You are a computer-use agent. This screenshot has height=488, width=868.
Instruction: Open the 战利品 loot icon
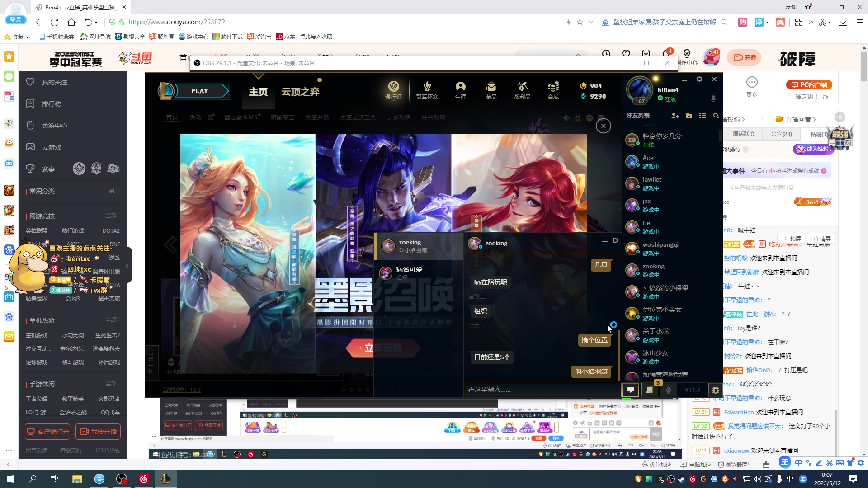(x=522, y=90)
